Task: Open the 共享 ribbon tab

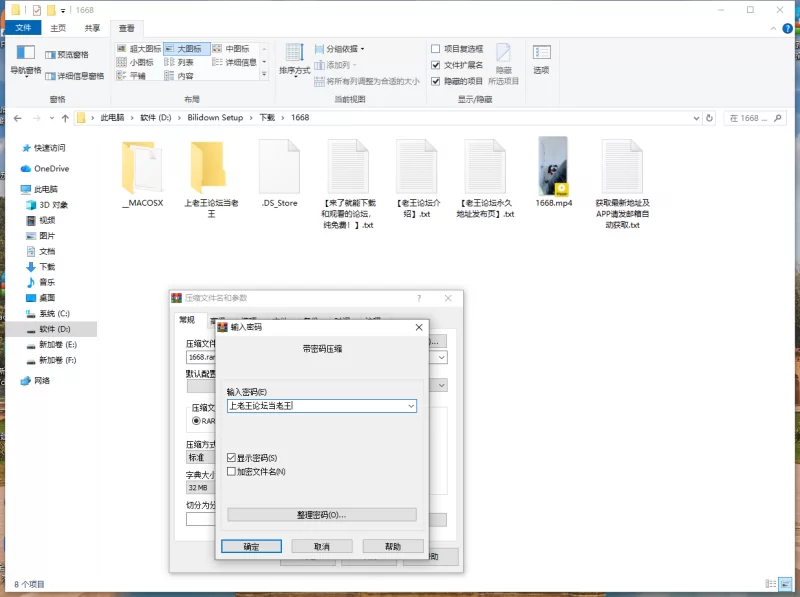Action: 91,28
